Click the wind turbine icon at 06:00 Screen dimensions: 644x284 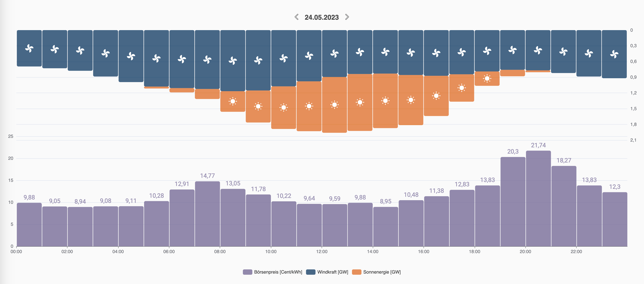[182, 59]
